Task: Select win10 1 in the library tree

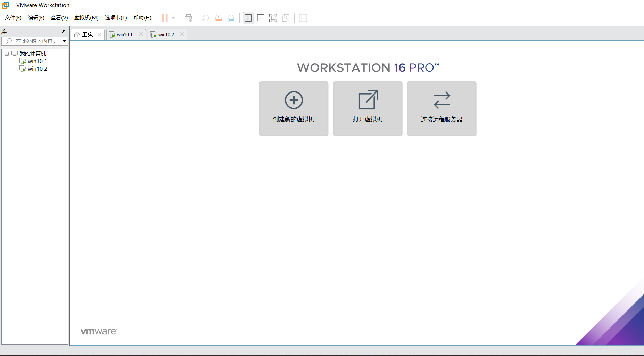Action: click(x=37, y=61)
